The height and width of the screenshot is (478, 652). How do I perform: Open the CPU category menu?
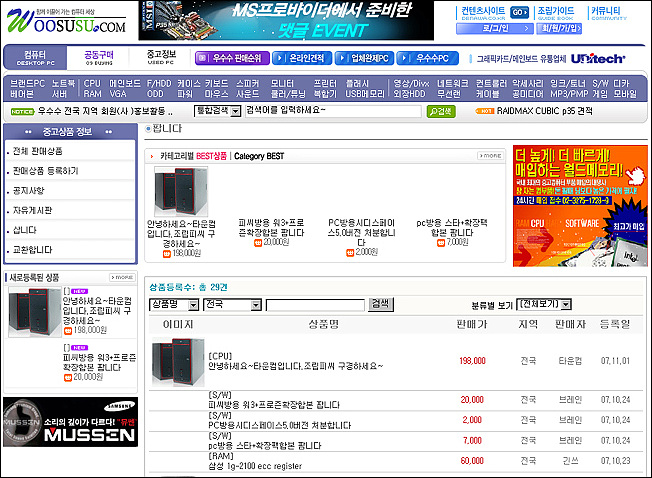92,84
